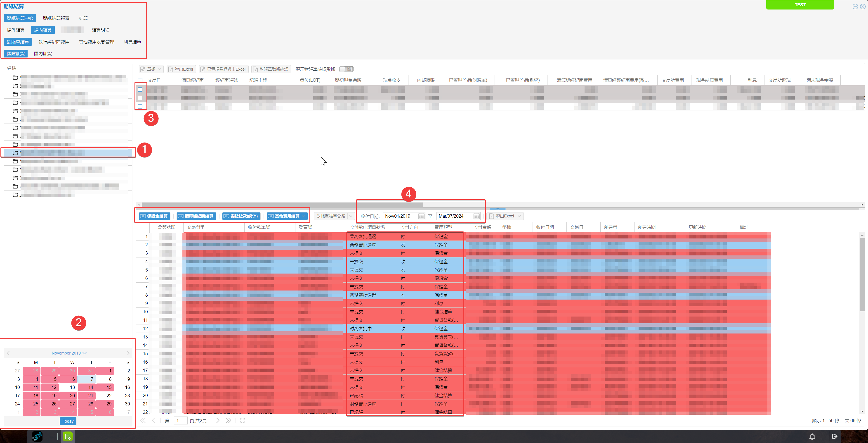This screenshot has height=443, width=868.
Task: Tick the second row checkbox in the upper grid
Action: [x=140, y=98]
